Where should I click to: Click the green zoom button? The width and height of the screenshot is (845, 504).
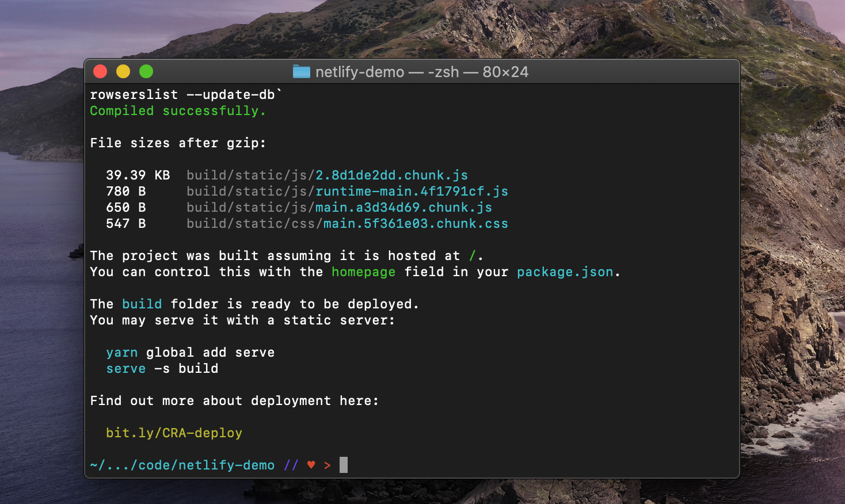click(146, 71)
